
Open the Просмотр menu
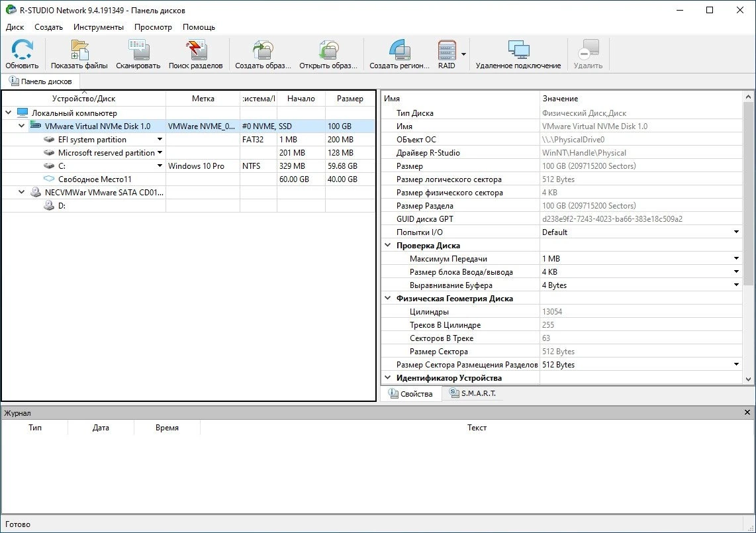(x=153, y=27)
